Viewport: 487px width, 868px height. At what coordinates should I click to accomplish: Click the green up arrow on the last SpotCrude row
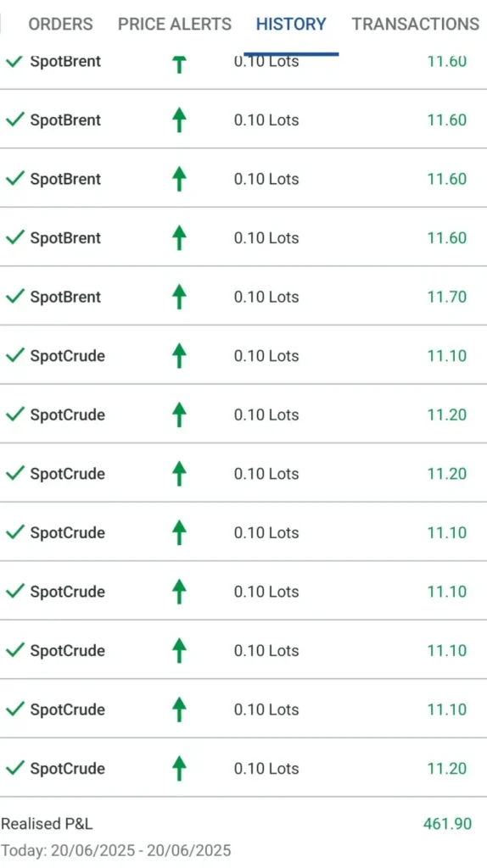point(179,768)
